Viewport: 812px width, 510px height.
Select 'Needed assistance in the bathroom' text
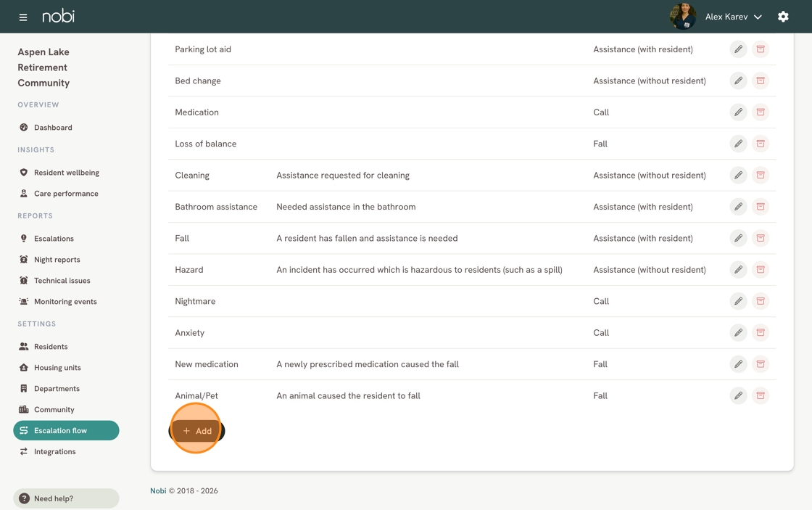coord(346,207)
